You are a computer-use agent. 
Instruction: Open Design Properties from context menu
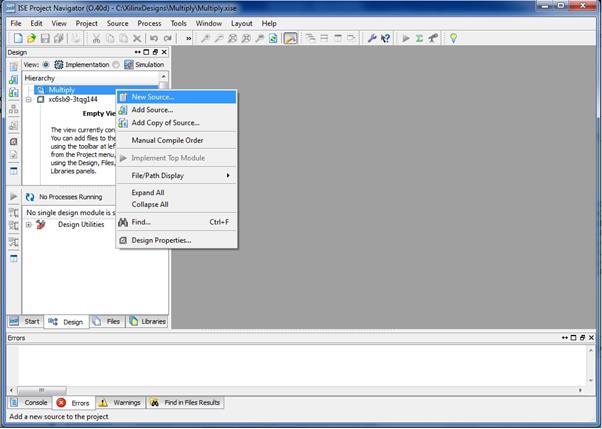click(x=177, y=240)
